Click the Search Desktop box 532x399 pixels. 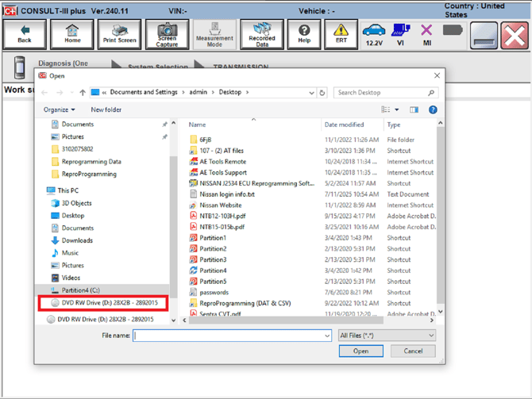(386, 93)
